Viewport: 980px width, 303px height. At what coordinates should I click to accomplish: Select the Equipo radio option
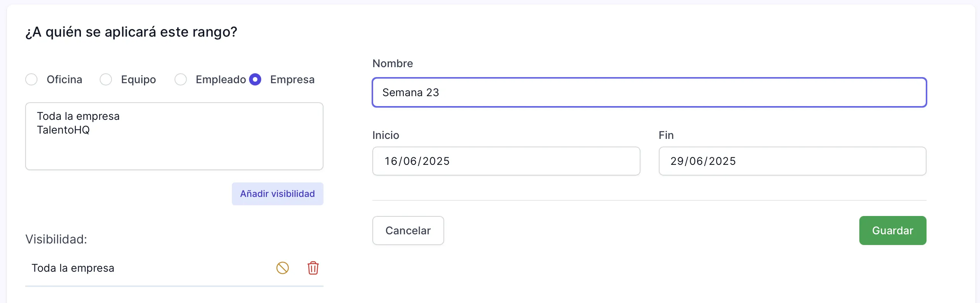(x=105, y=79)
